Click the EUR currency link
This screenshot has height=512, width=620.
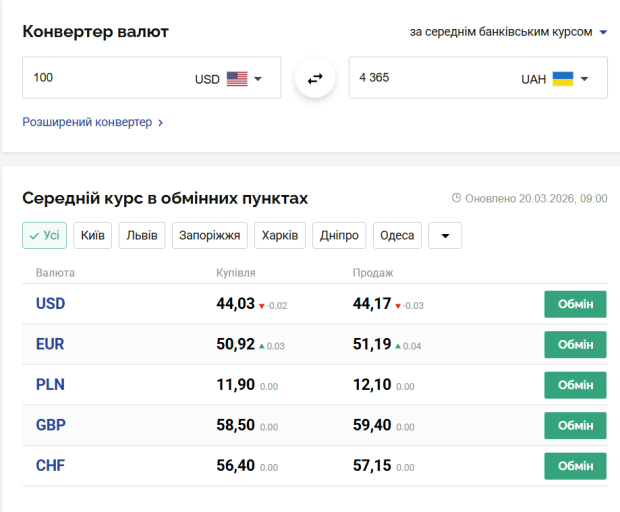click(x=50, y=344)
